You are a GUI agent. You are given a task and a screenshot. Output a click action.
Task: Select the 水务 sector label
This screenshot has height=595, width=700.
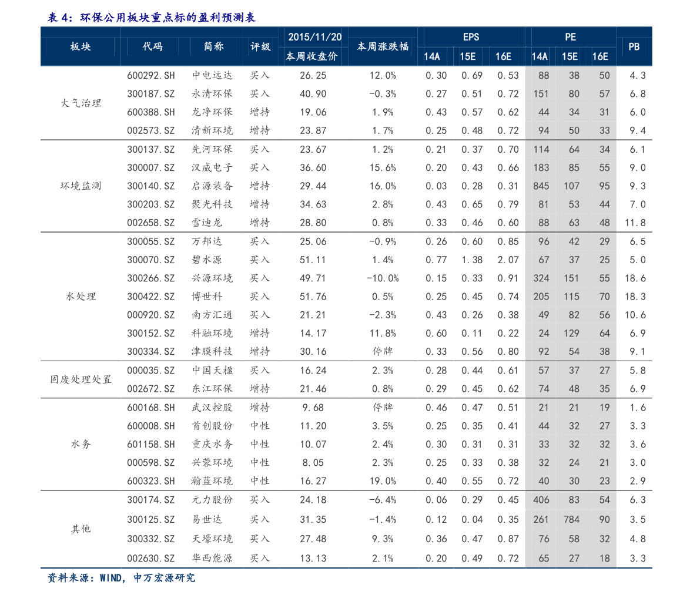point(81,444)
